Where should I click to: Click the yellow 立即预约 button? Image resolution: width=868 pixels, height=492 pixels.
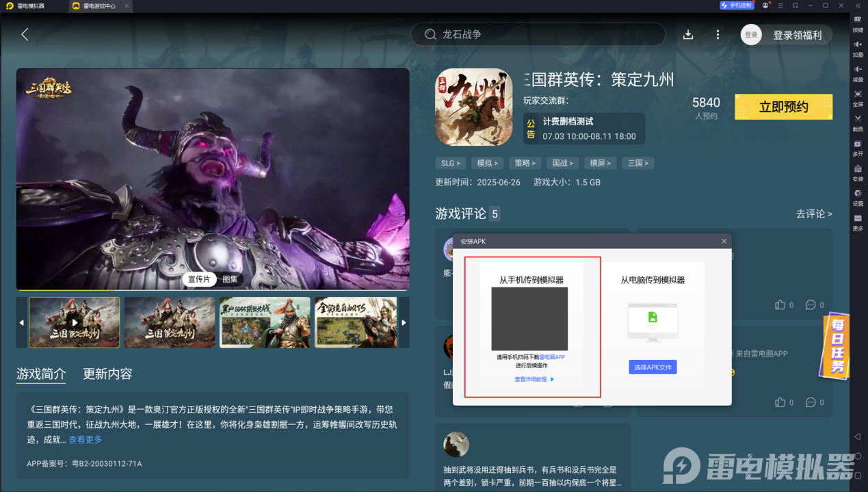click(783, 107)
